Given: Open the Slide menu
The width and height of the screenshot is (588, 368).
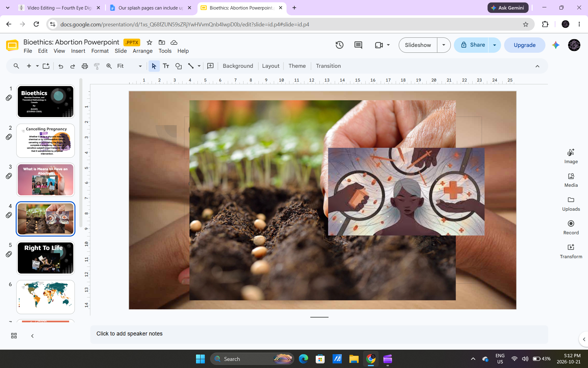Looking at the screenshot, I should [x=121, y=51].
